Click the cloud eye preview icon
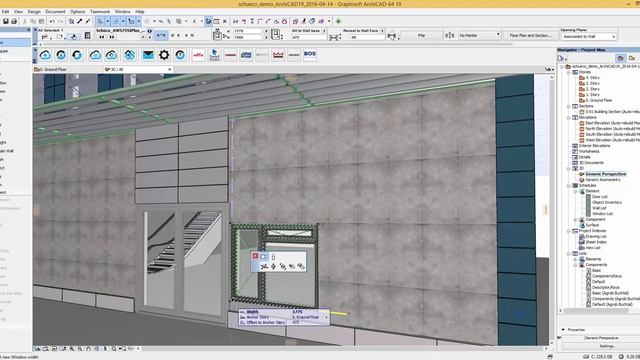Screen dimensions: 640x360 click(x=111, y=55)
